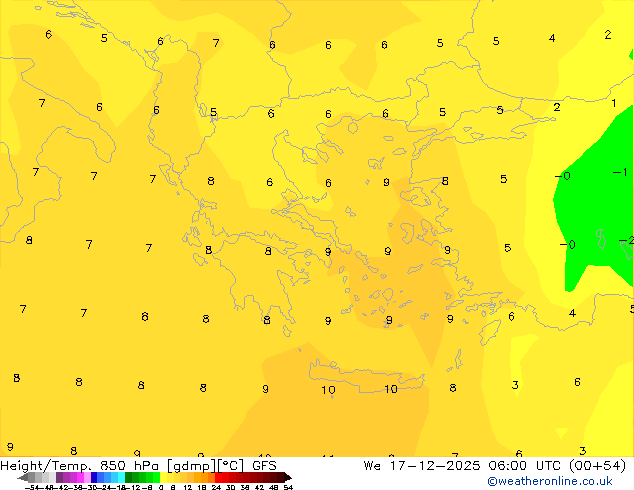This screenshot has width=634, height=490.
Task: Click the legend scale label '24'
Action: (216, 487)
